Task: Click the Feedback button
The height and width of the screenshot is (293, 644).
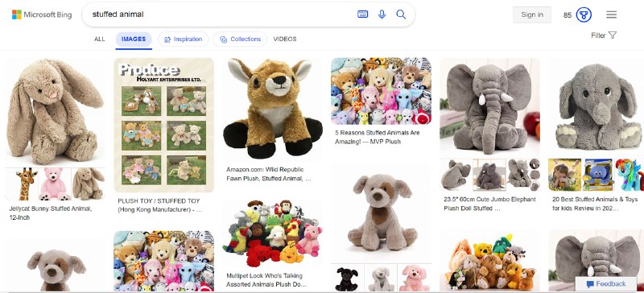Action: (606, 284)
